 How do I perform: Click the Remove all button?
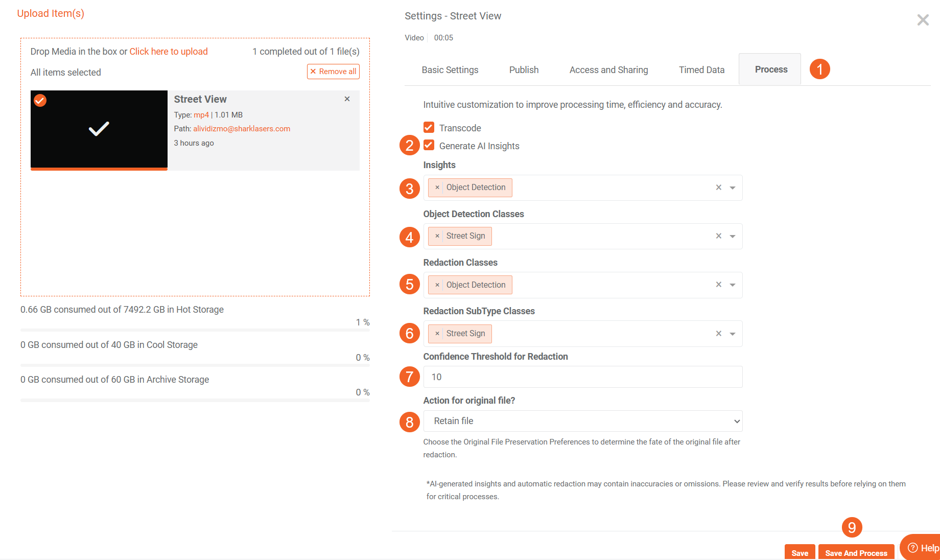coord(333,72)
